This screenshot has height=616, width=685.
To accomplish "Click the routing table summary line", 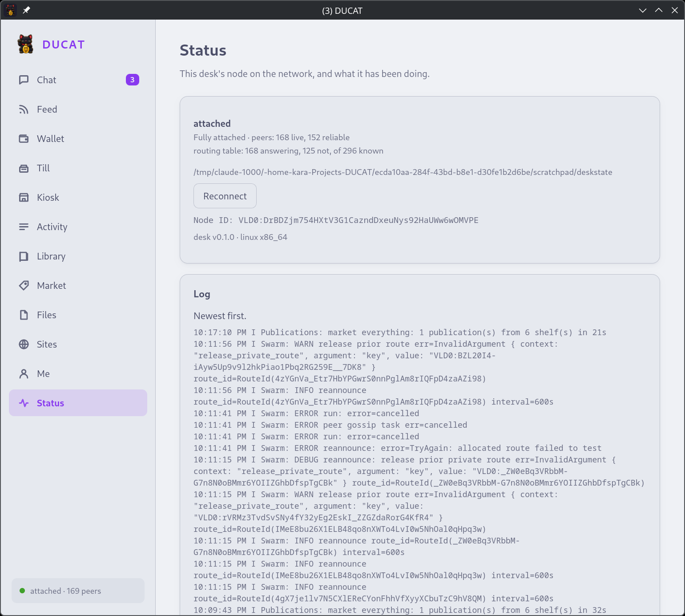I will coord(288,151).
